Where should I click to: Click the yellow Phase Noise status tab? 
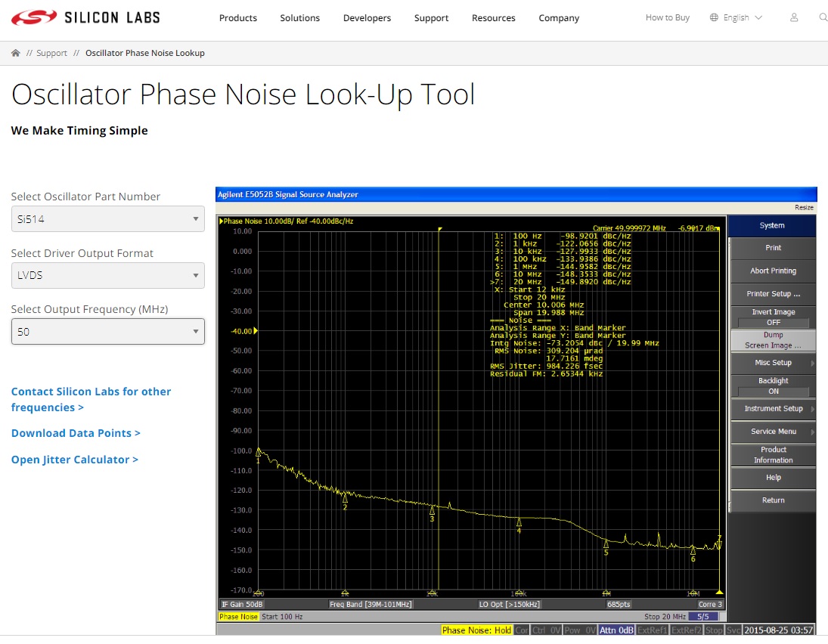tap(238, 617)
